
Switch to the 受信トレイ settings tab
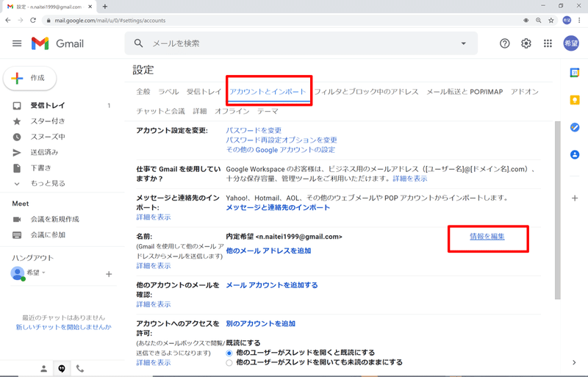tap(204, 92)
